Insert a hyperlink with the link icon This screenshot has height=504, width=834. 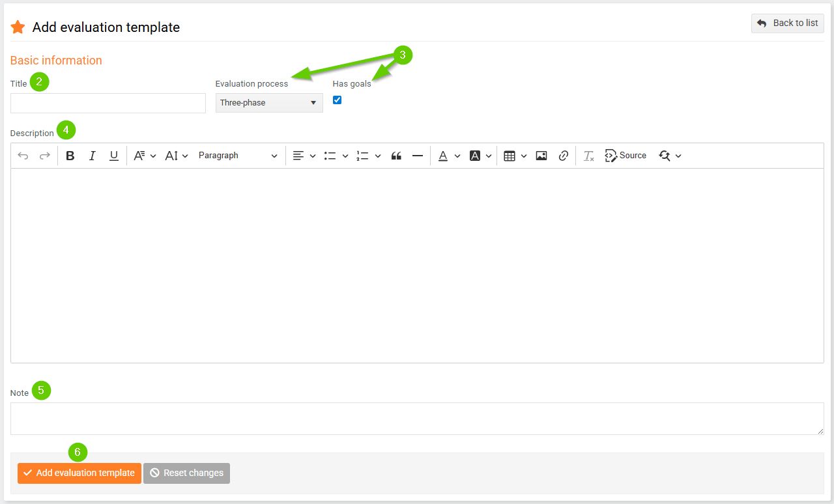pos(564,156)
